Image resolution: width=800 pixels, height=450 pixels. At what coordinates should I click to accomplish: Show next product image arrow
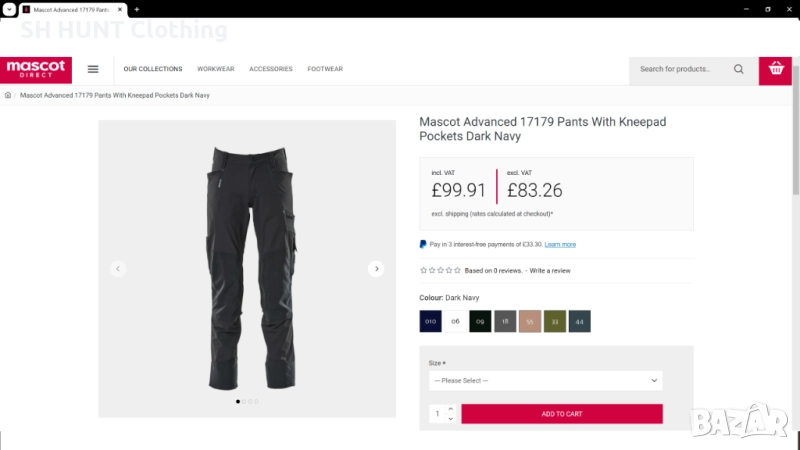click(376, 268)
